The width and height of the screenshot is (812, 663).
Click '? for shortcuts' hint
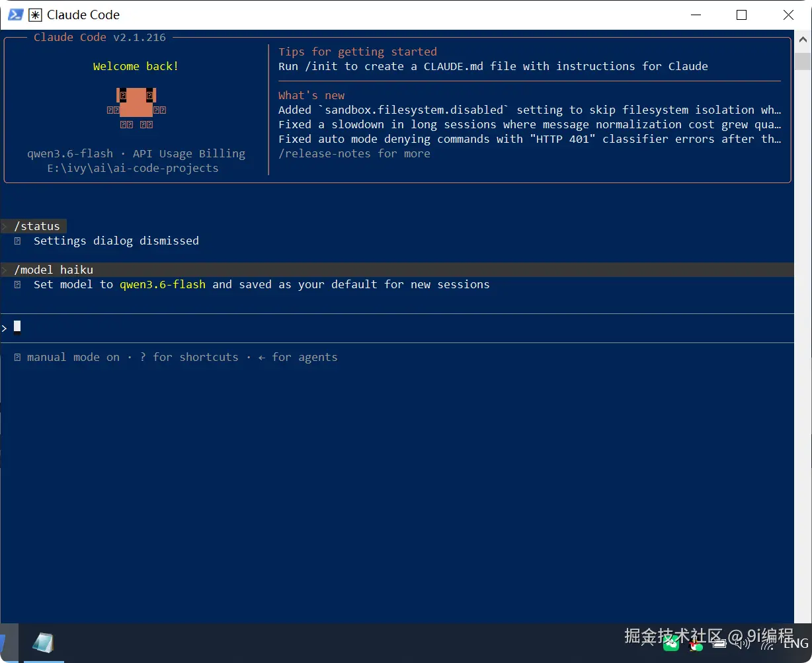(x=189, y=357)
